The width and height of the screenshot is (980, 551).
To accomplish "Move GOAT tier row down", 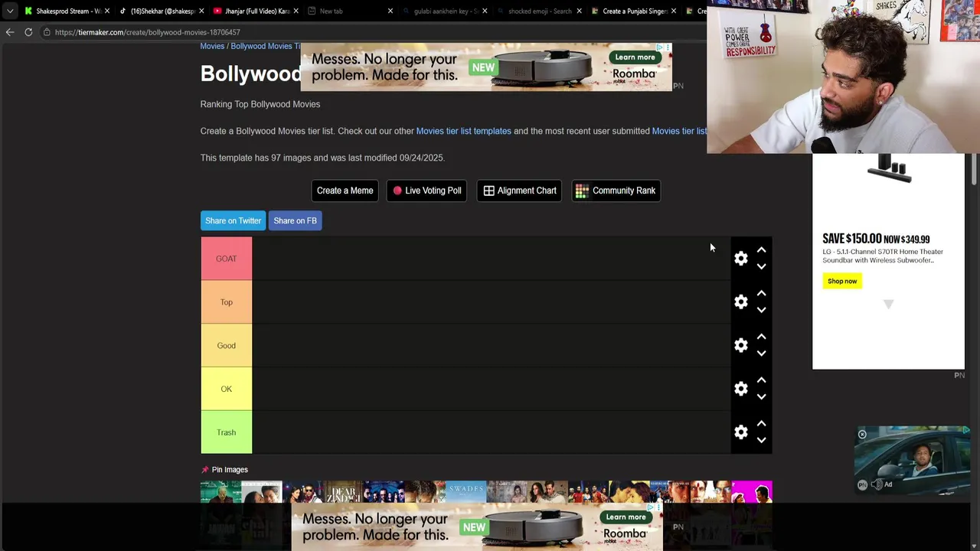I will [x=761, y=267].
